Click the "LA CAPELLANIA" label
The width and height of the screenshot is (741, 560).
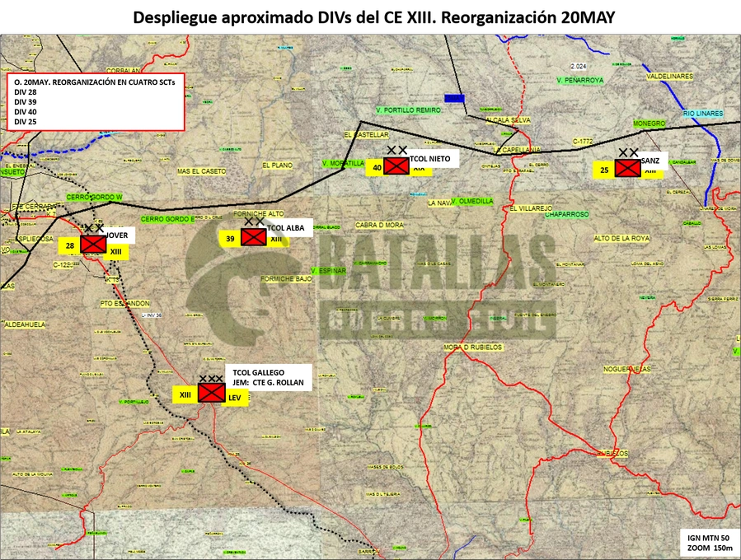[517, 150]
